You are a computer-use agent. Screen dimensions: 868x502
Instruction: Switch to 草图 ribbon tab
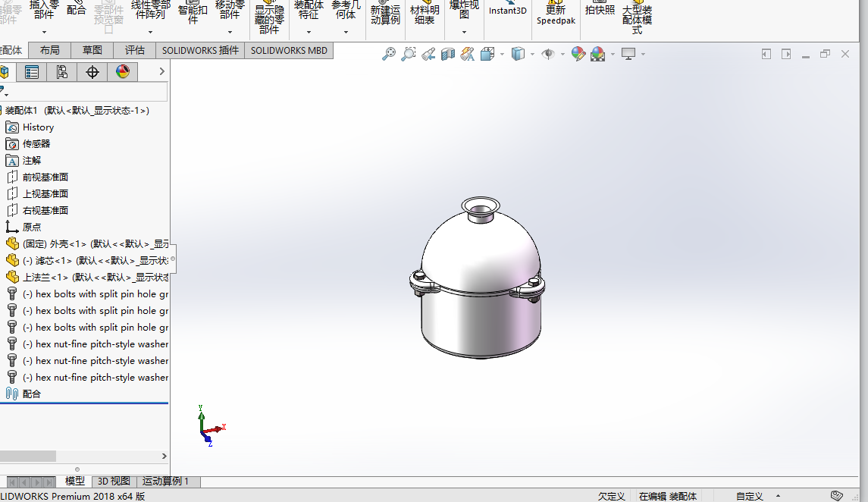point(92,50)
